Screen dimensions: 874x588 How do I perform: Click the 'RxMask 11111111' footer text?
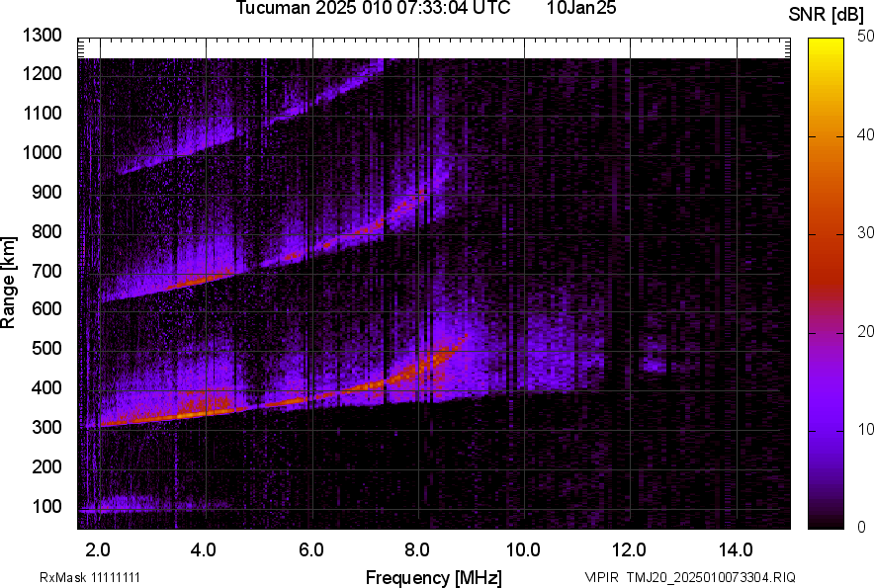click(90, 577)
